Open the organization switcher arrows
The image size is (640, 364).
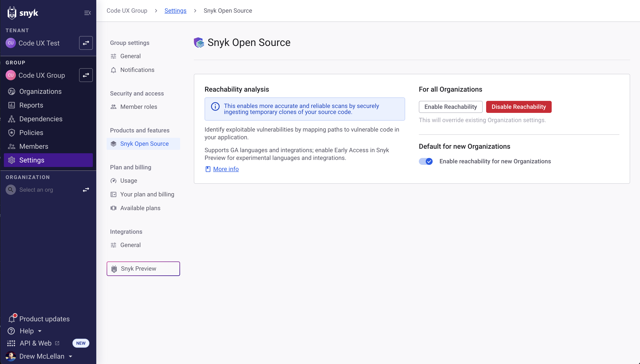tap(86, 190)
